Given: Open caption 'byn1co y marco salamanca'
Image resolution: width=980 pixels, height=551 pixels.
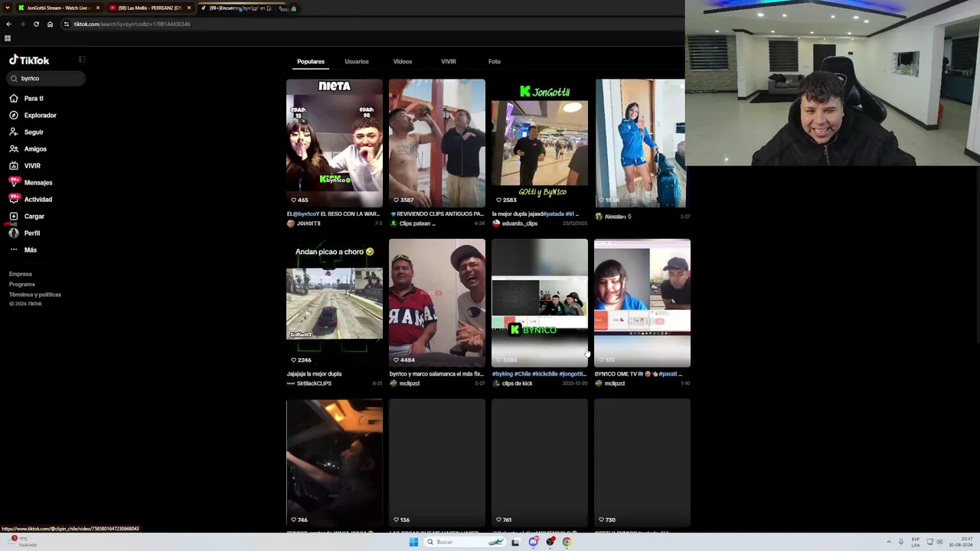Looking at the screenshot, I should [x=436, y=374].
